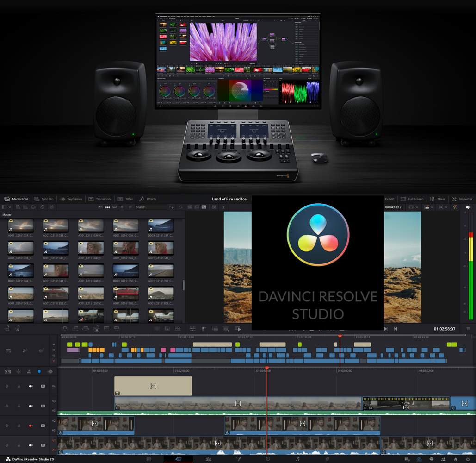Select the razor cut scissors tool
Screen dimensions: 476x463
[29, 371]
